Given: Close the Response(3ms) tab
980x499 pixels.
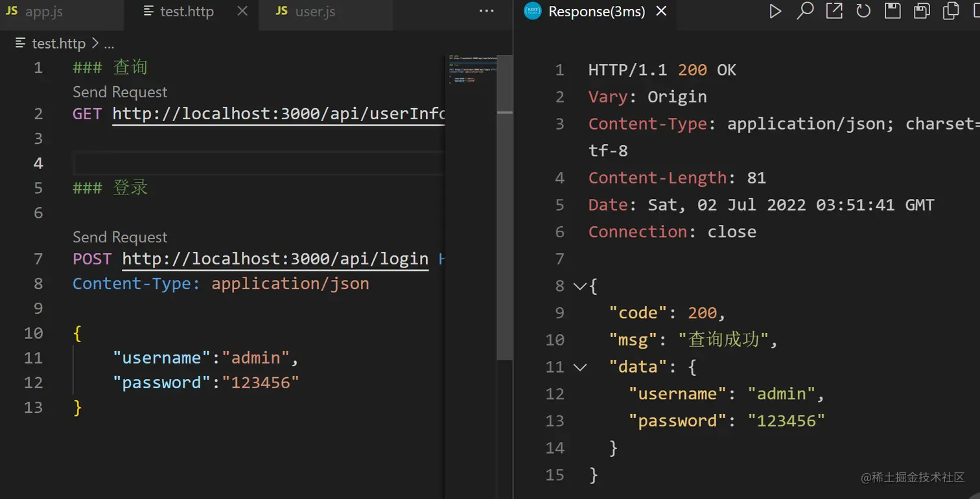Looking at the screenshot, I should tap(662, 12).
